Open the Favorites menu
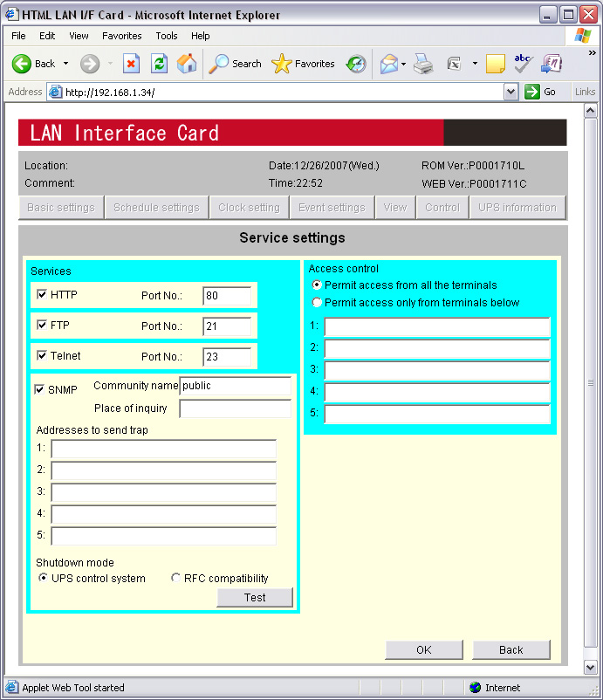This screenshot has height=700, width=603. coord(122,36)
